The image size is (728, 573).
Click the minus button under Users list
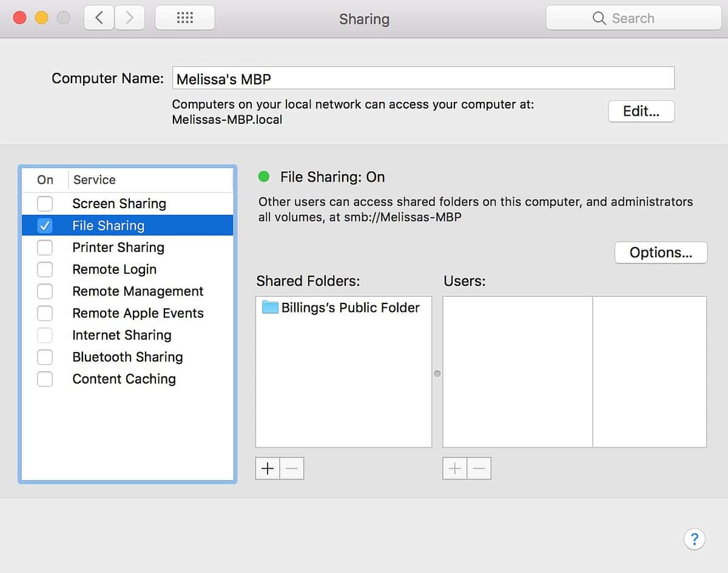479,469
